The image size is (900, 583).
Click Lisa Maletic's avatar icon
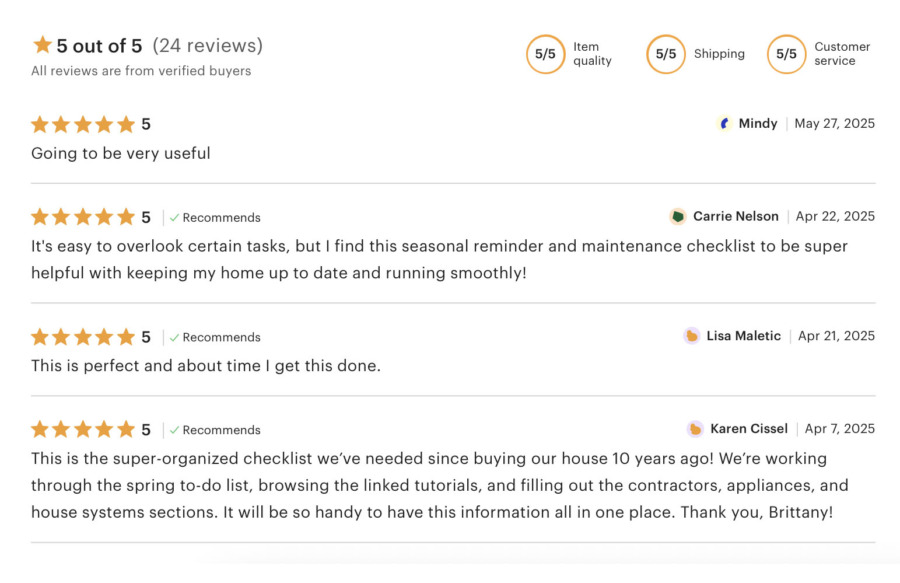coord(691,336)
